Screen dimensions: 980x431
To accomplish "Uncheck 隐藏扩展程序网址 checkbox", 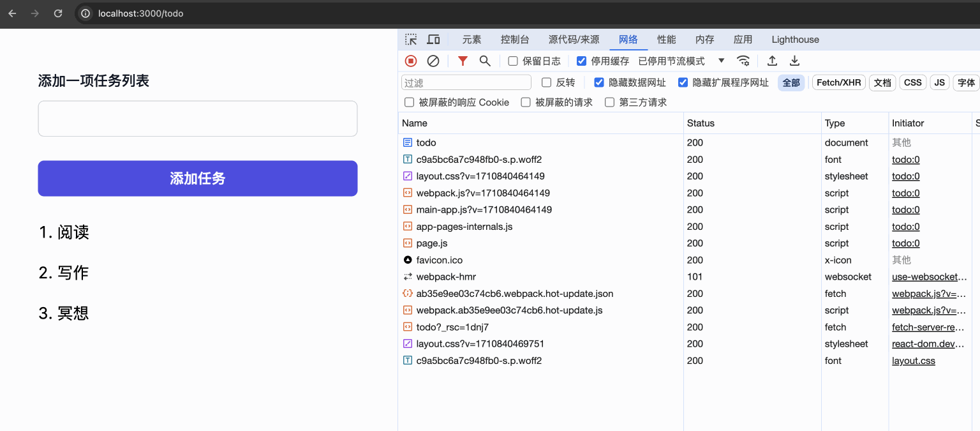I will tap(683, 82).
